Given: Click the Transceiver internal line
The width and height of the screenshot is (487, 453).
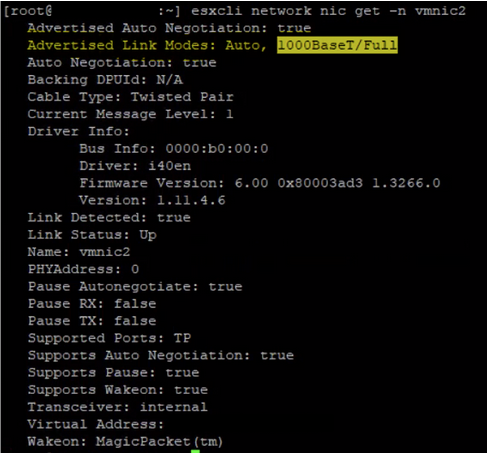Looking at the screenshot, I should point(117,407).
